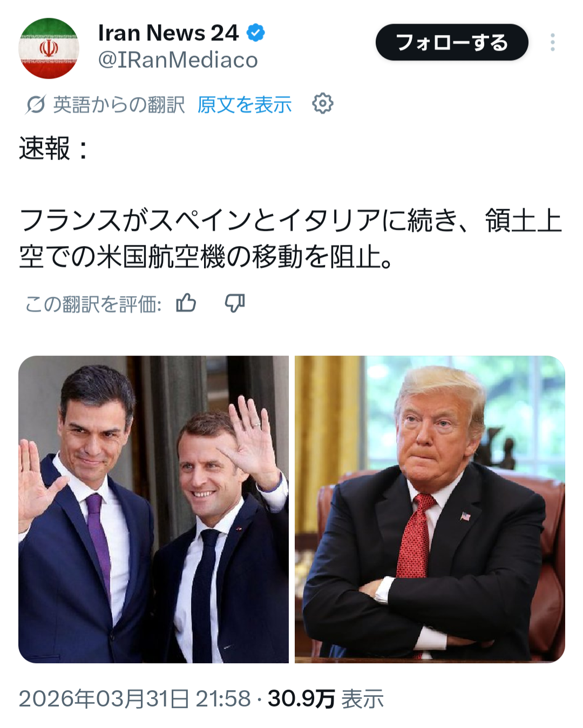Image resolution: width=583 pixels, height=728 pixels.
Task: Click the translated tweet body text
Action: 290,239
